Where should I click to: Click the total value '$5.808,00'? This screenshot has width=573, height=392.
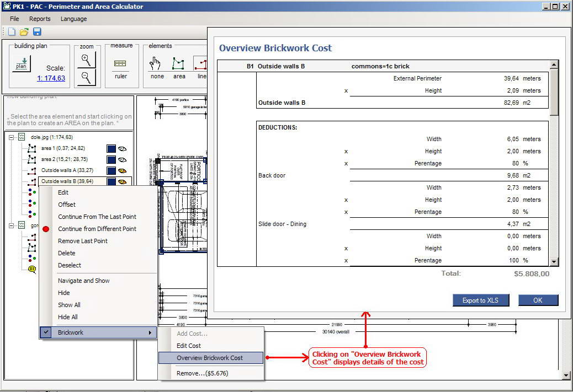532,274
